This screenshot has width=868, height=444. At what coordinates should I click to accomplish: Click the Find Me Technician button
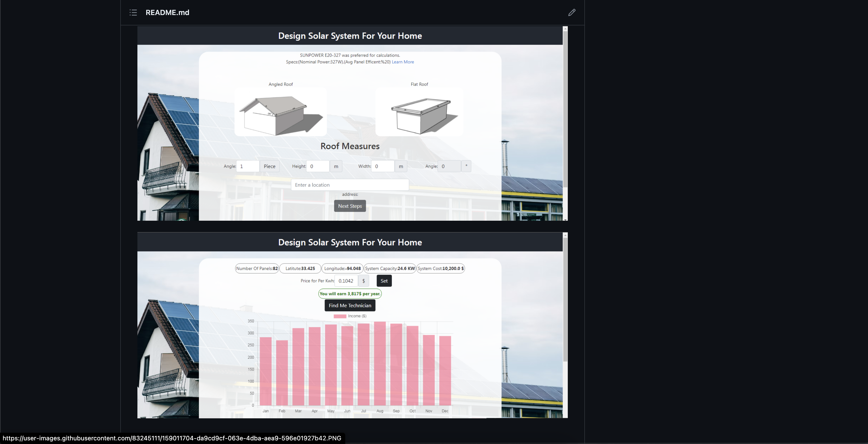pyautogui.click(x=350, y=306)
